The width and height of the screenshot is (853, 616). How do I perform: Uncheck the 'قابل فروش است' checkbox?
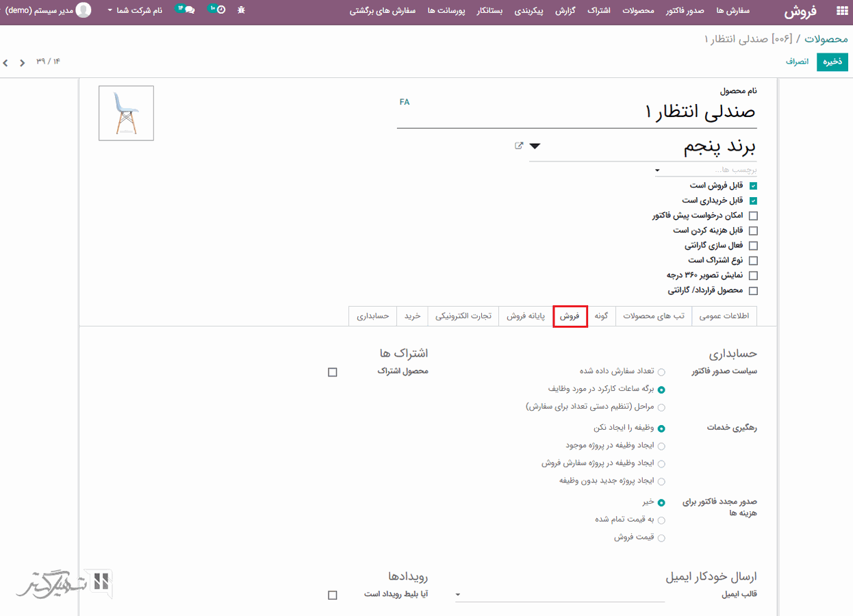[x=753, y=185]
